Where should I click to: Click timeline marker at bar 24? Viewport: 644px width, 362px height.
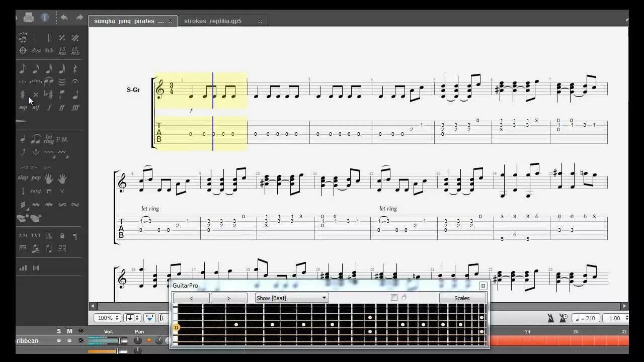pyautogui.click(x=528, y=332)
